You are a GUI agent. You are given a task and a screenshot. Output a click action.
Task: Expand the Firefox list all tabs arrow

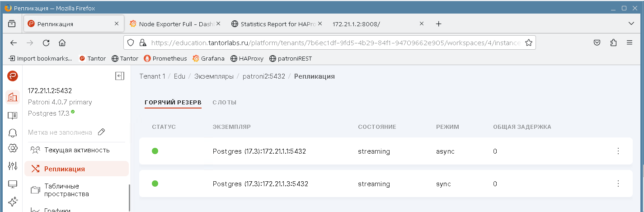pos(631,24)
